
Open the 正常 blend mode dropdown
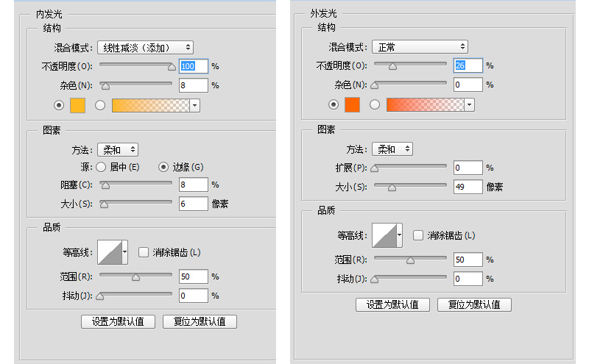[x=420, y=47]
